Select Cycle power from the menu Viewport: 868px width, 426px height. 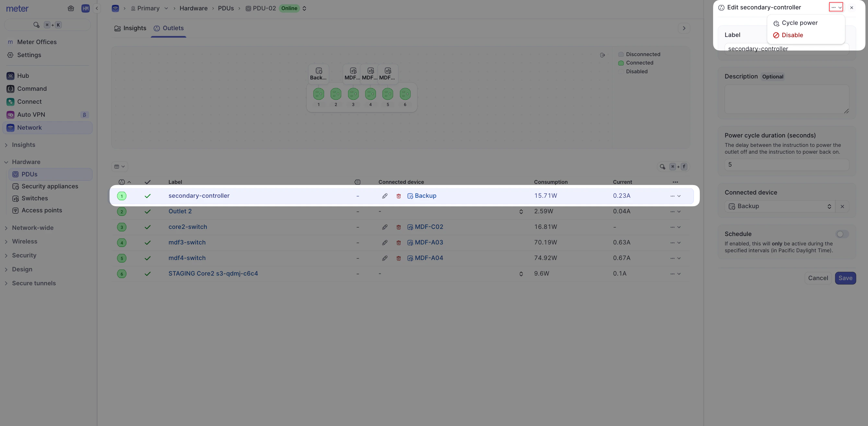tap(799, 23)
